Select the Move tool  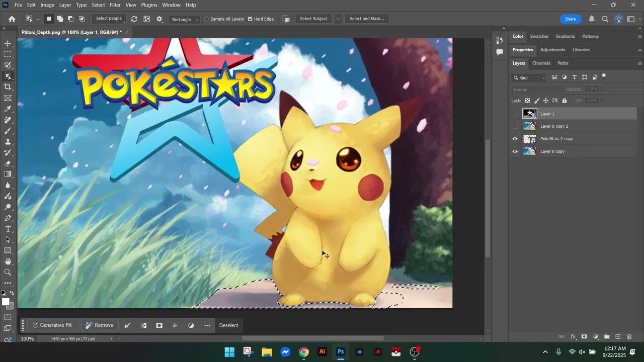click(x=8, y=43)
